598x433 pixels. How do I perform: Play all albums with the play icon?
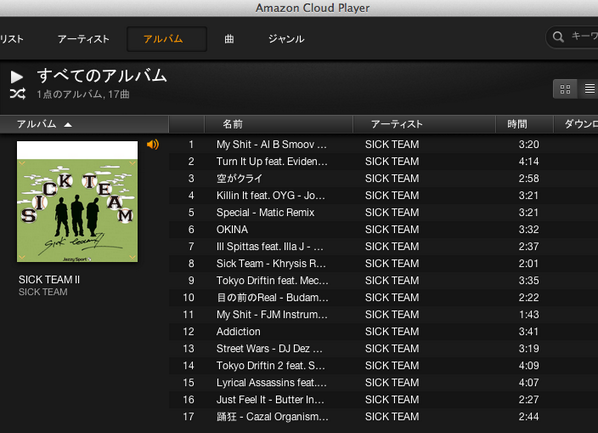tap(16, 77)
